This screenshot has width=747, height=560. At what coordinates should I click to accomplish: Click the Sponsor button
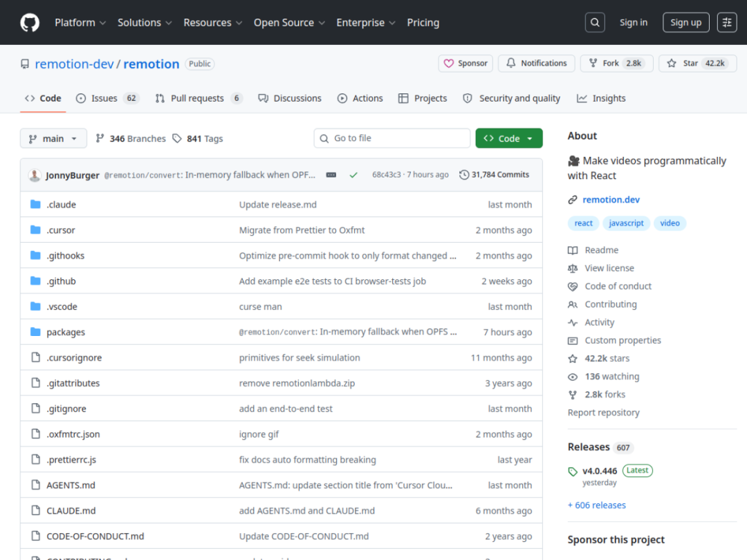465,63
